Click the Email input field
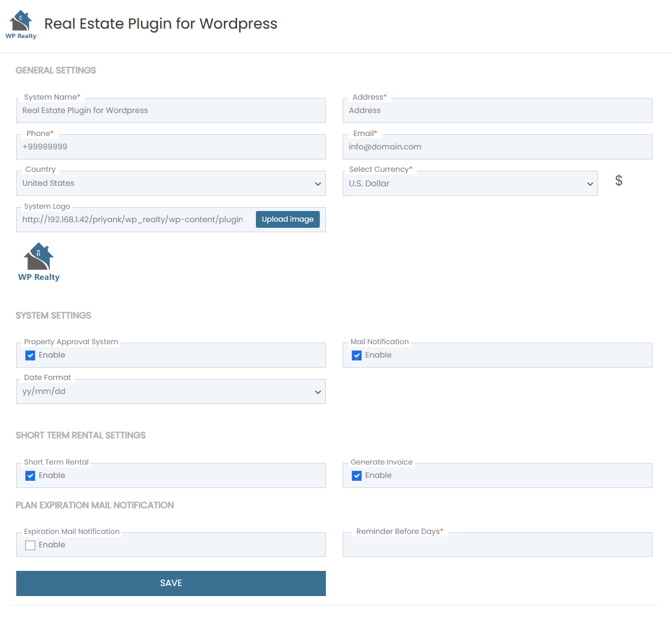The width and height of the screenshot is (672, 619). 497,147
